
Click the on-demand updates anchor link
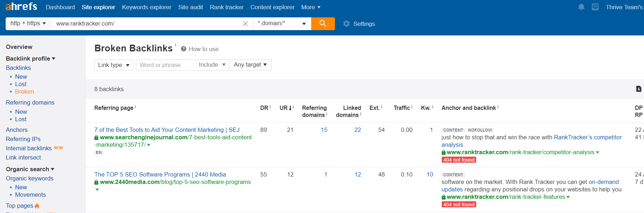coord(604,182)
